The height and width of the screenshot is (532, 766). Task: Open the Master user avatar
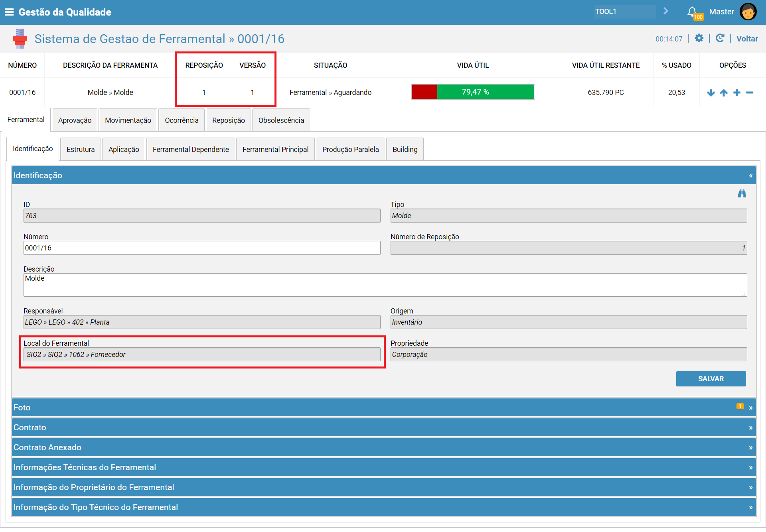(x=748, y=12)
